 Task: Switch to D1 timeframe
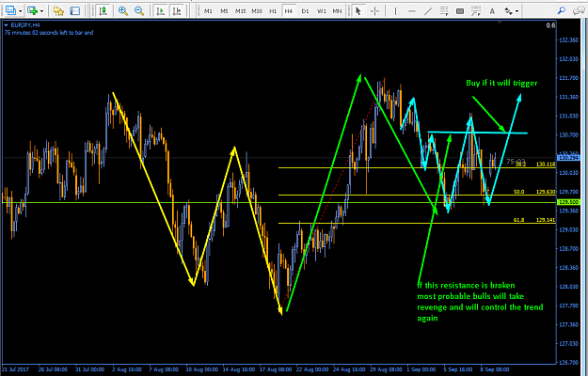point(305,11)
